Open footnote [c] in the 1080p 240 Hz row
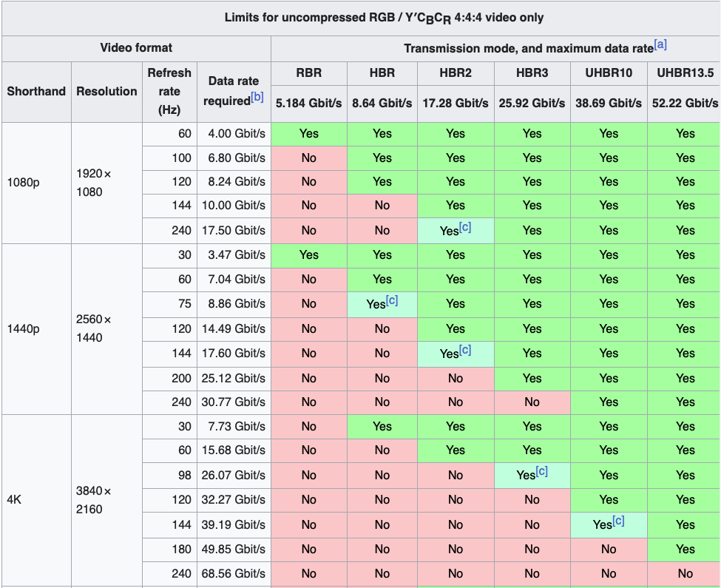The width and height of the screenshot is (721, 588). tap(465, 227)
